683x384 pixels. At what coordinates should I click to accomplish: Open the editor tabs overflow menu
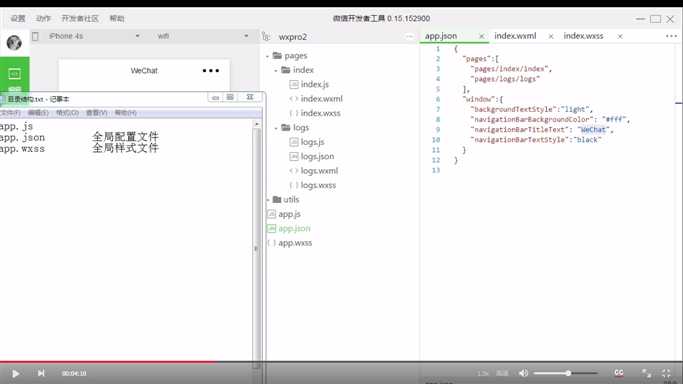coord(671,36)
